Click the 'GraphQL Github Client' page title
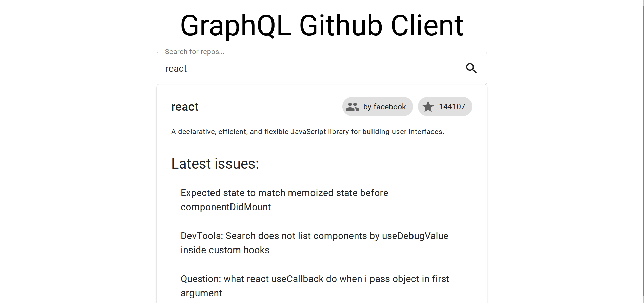This screenshot has width=644, height=303. click(x=322, y=25)
